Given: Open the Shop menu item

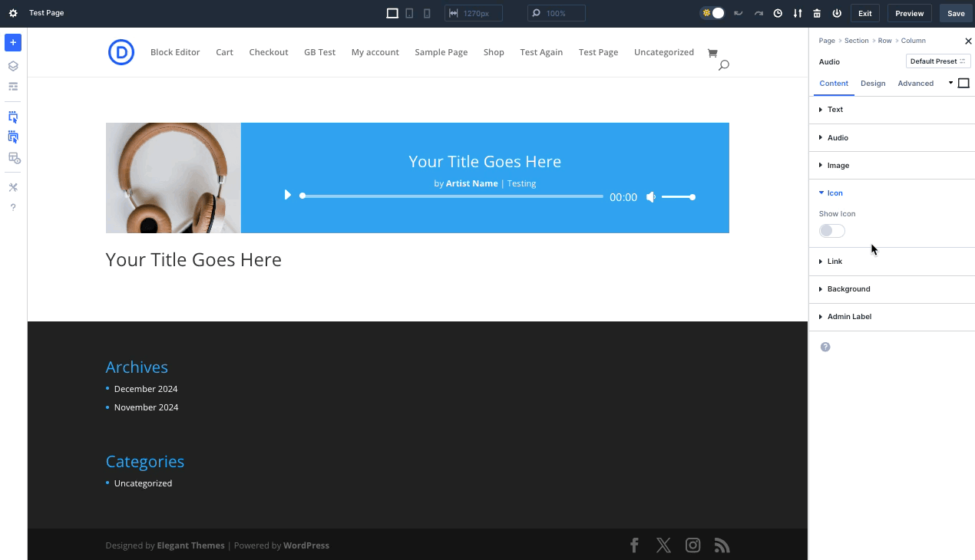Looking at the screenshot, I should pyautogui.click(x=494, y=52).
